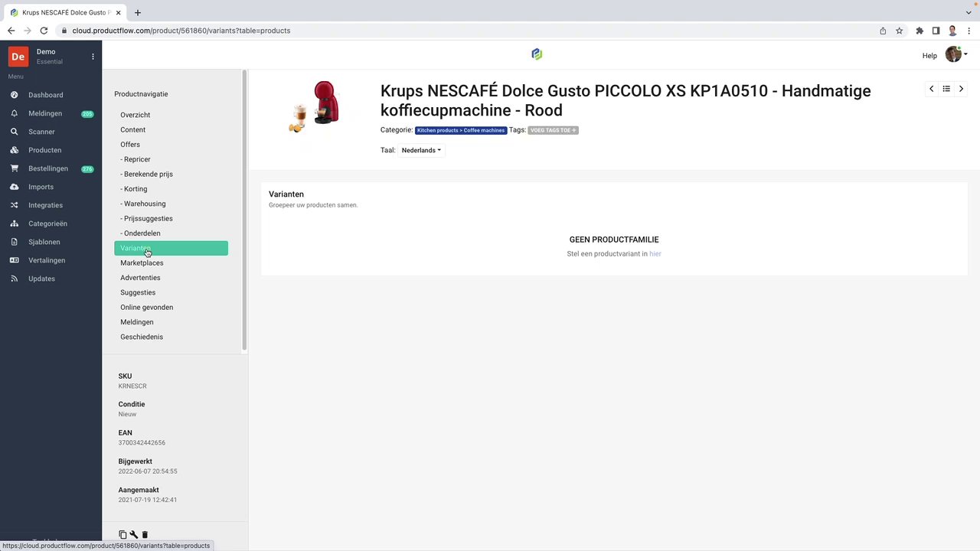Click the Voeg tags toe button

pyautogui.click(x=553, y=130)
